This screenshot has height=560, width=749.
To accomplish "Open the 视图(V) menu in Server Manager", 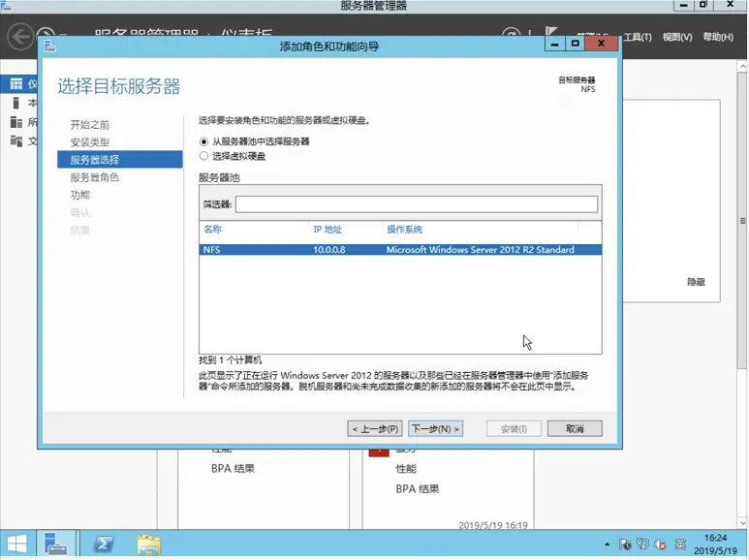I will 677,37.
